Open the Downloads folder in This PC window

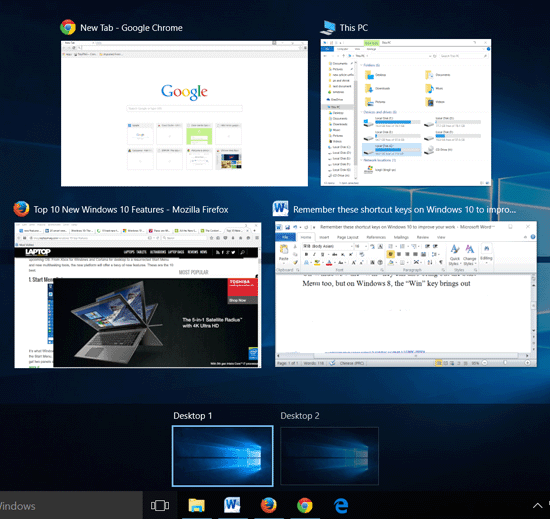(377, 88)
